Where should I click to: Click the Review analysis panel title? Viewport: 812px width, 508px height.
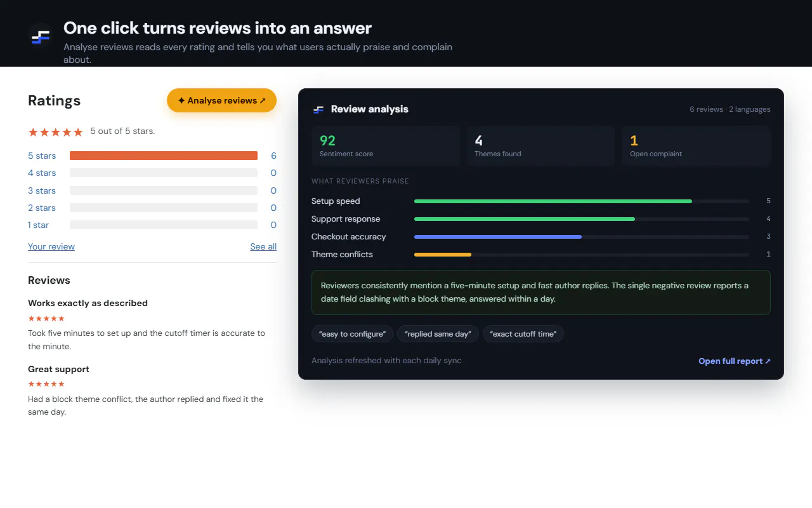(370, 109)
